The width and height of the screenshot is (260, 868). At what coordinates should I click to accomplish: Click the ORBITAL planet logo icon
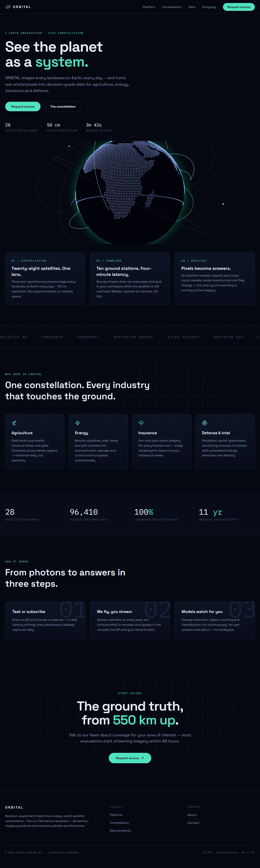click(8, 7)
